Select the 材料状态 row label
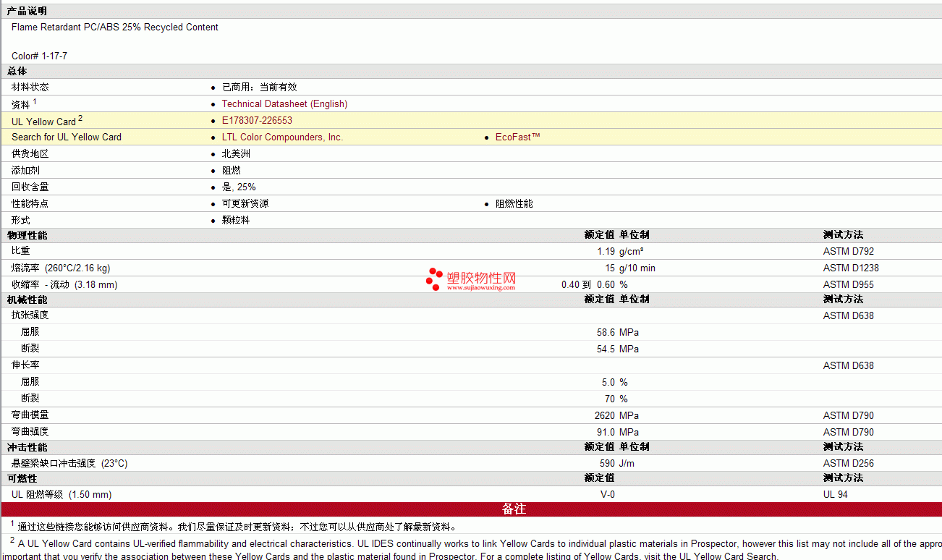This screenshot has width=942, height=560. tap(30, 87)
